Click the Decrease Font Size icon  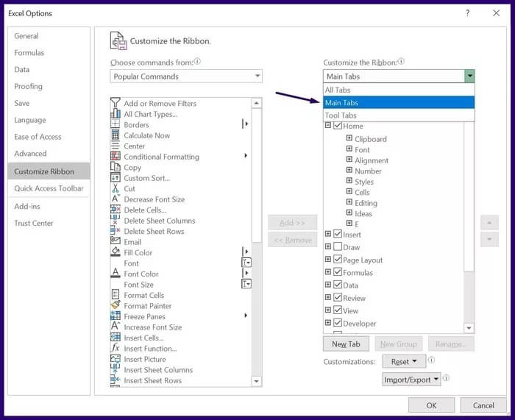(116, 199)
